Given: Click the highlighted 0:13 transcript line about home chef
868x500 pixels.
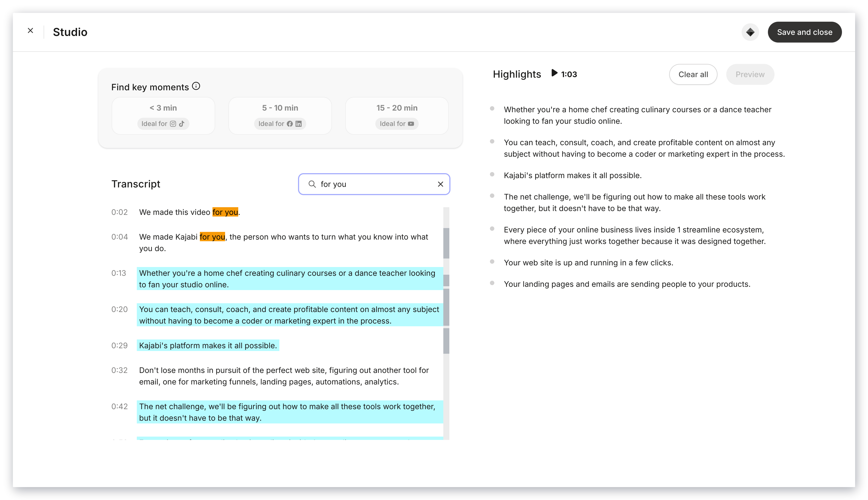Looking at the screenshot, I should (290, 279).
